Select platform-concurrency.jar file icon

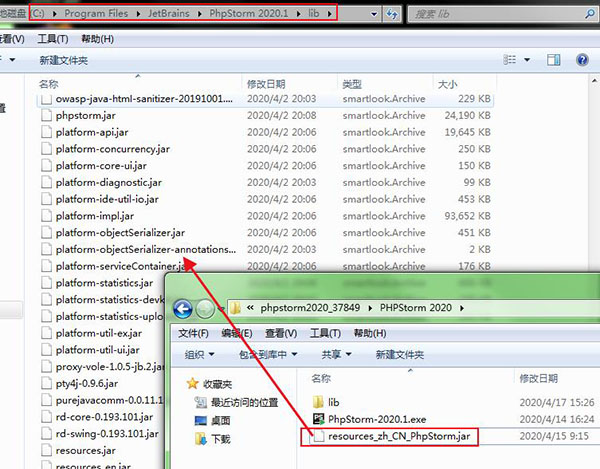coord(46,149)
